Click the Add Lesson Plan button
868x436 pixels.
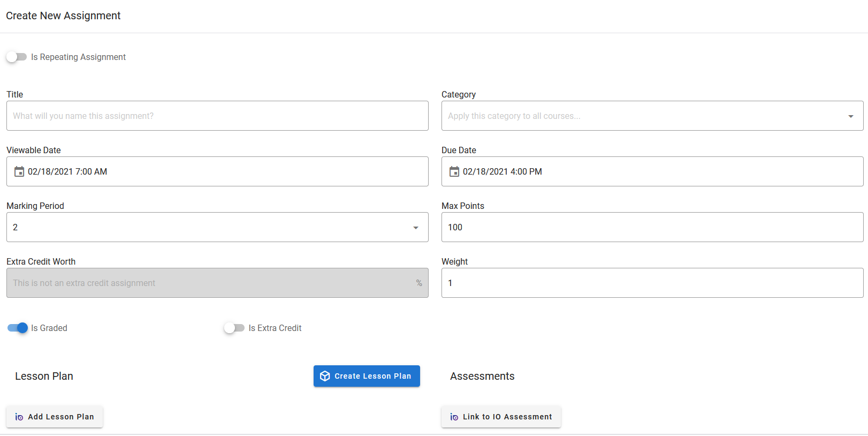pos(55,417)
